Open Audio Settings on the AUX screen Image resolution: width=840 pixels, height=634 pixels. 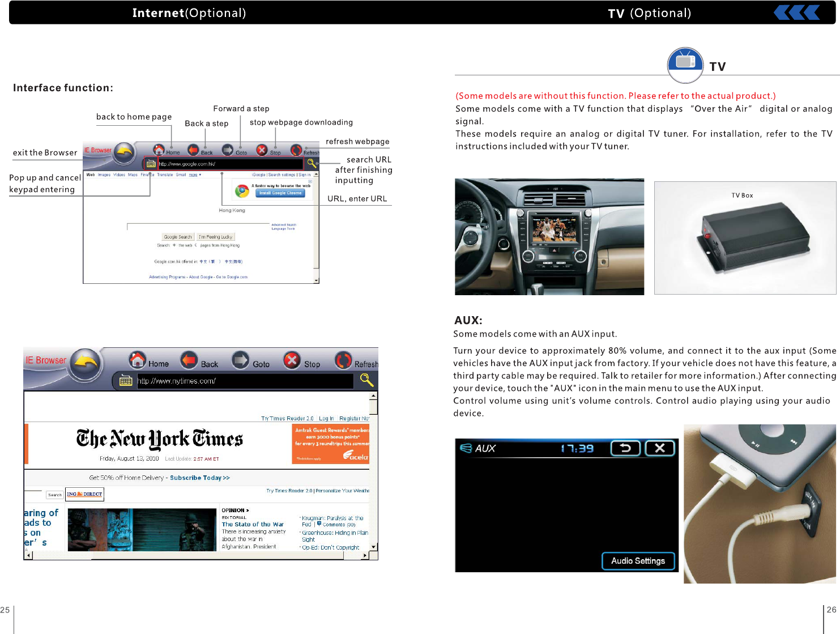(638, 561)
